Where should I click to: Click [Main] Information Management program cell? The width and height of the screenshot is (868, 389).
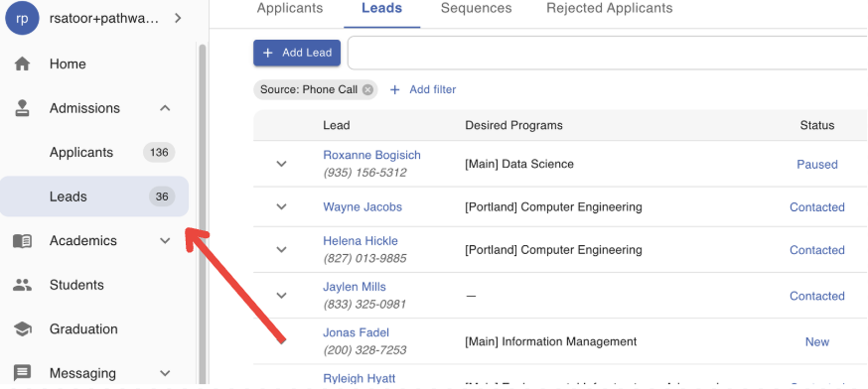551,342
